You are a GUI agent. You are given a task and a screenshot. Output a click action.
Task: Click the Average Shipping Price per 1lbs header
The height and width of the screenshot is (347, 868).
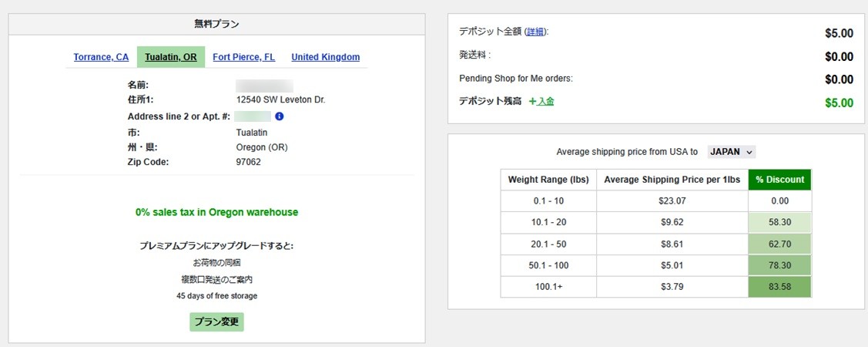click(672, 180)
